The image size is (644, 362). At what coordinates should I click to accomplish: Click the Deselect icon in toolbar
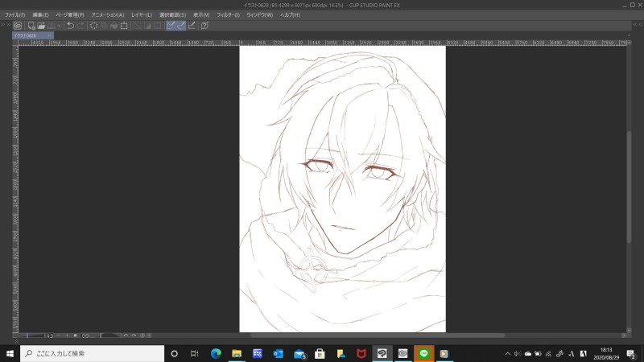pos(138,26)
